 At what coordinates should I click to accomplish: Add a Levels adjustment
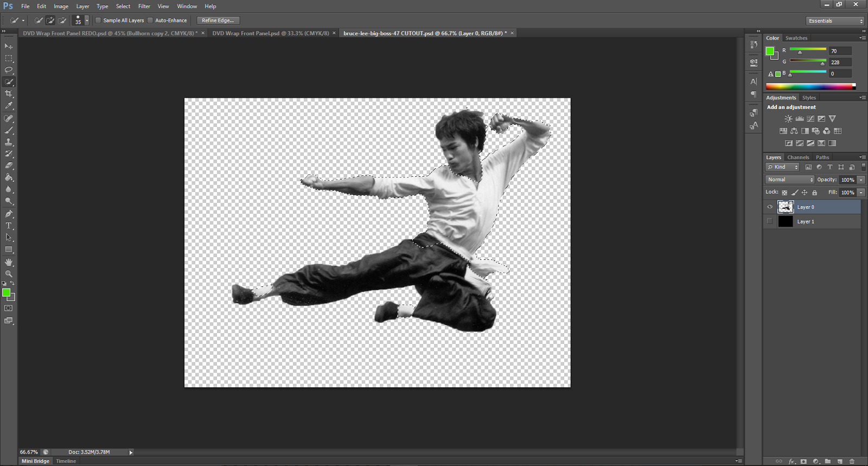pyautogui.click(x=800, y=118)
